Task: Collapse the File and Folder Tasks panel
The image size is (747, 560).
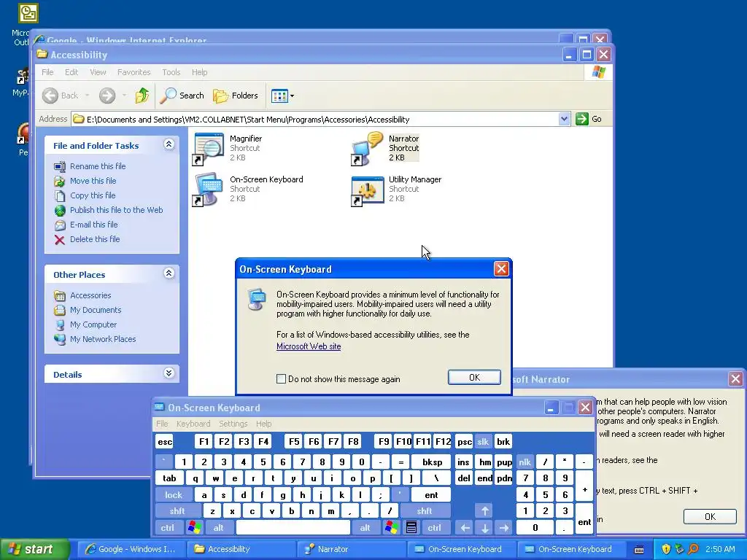Action: pyautogui.click(x=169, y=144)
